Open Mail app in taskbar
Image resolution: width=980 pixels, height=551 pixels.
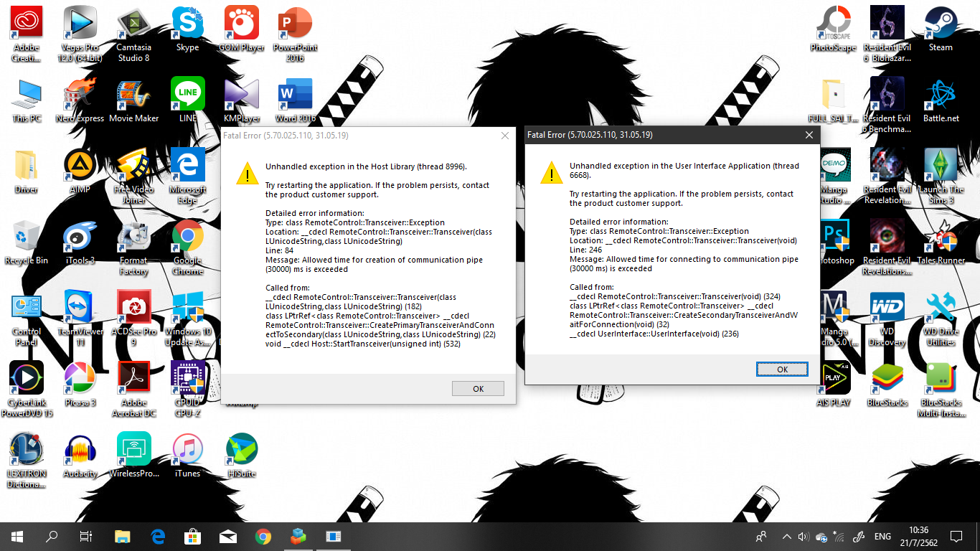click(x=228, y=536)
